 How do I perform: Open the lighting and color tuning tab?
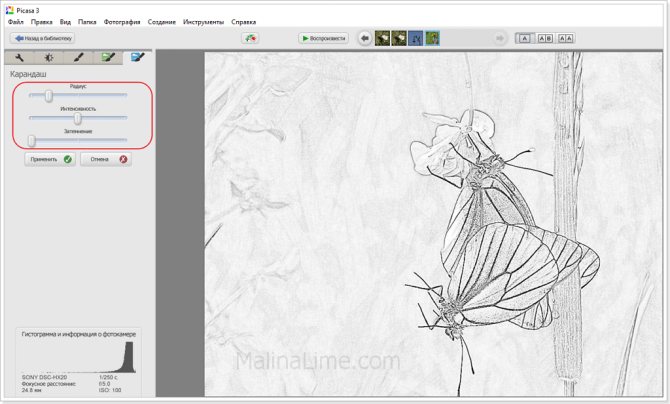49,58
